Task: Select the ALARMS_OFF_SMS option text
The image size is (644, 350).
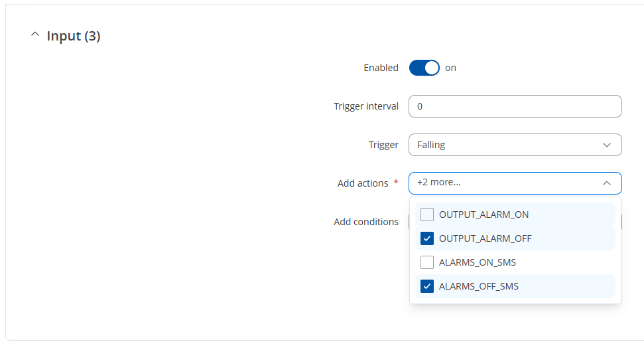Action: tap(478, 286)
